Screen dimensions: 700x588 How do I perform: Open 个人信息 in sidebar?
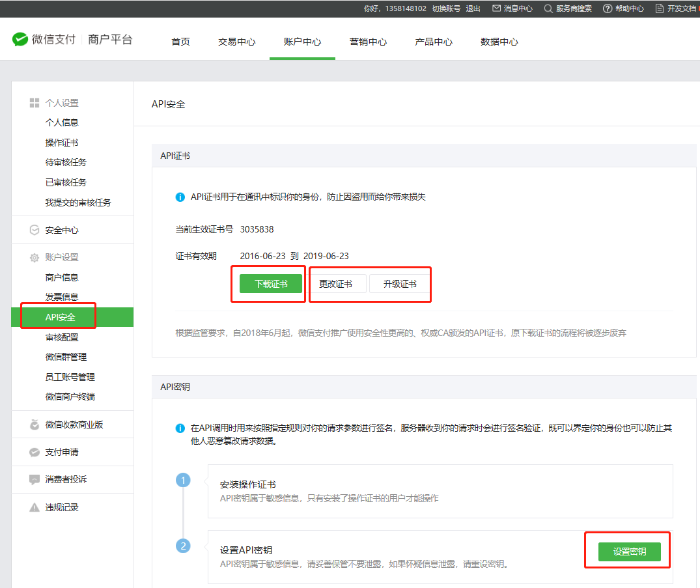(x=62, y=122)
